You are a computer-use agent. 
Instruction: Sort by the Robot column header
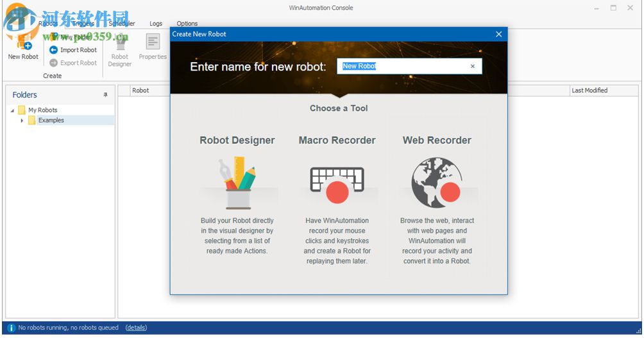click(140, 90)
